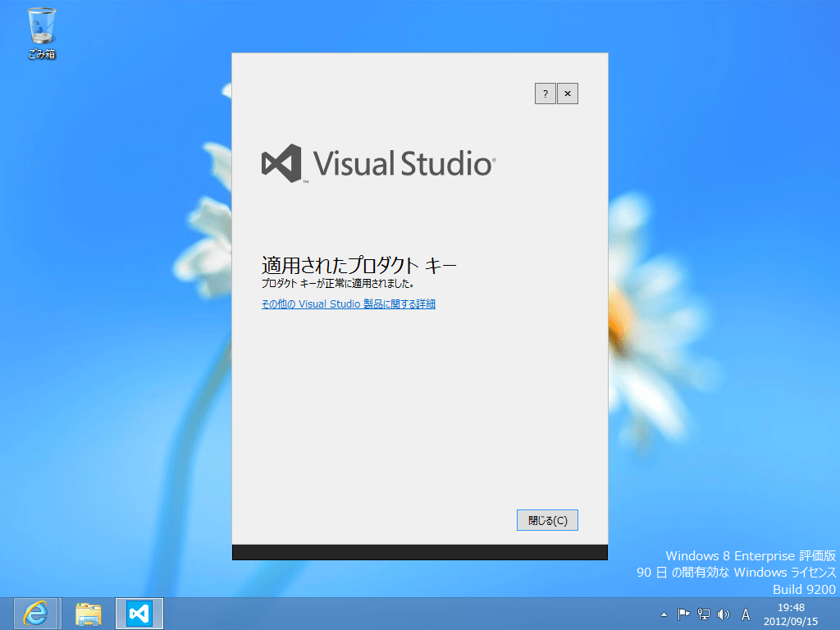Open clock showing 19:48 2012/09/15
840x630 pixels.
791,614
